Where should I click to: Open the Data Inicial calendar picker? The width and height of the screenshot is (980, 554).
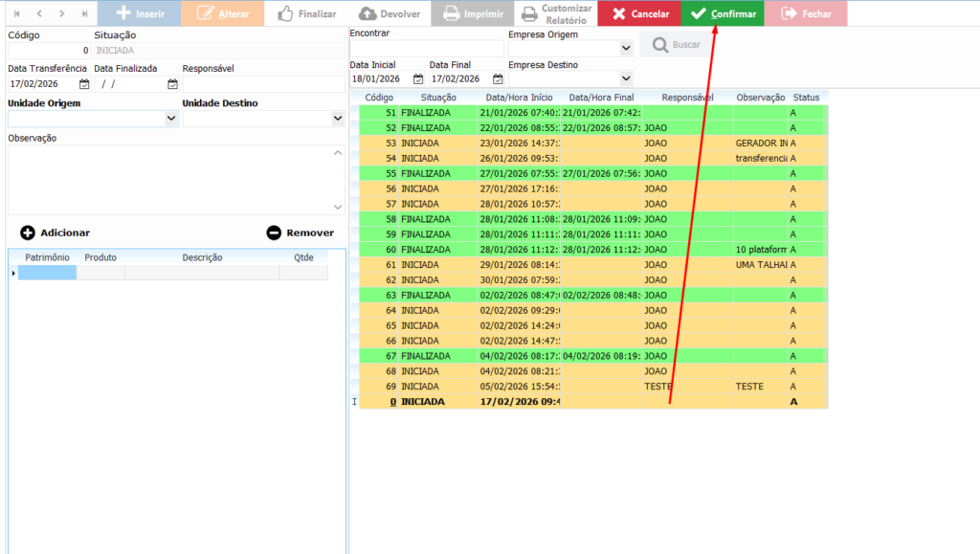coord(418,79)
